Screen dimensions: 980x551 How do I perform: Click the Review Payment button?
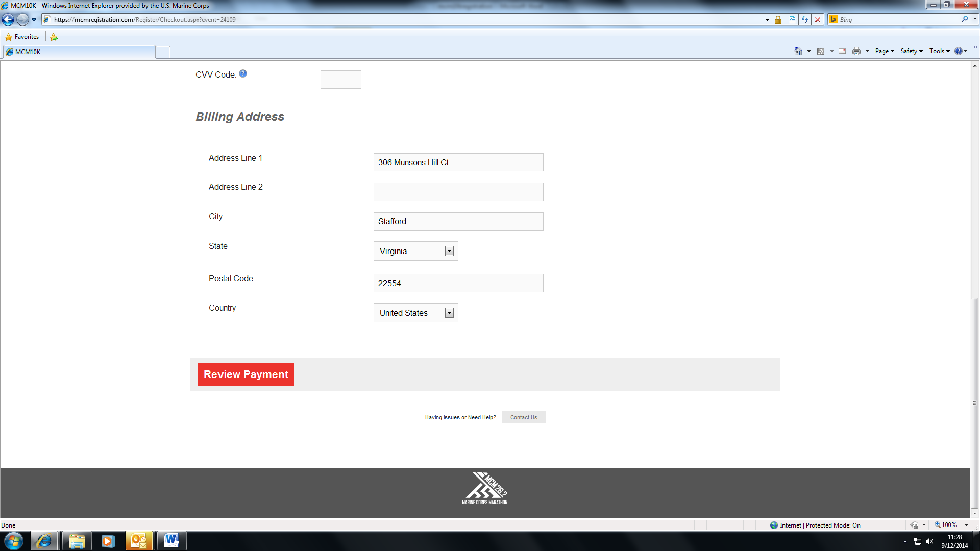(246, 374)
